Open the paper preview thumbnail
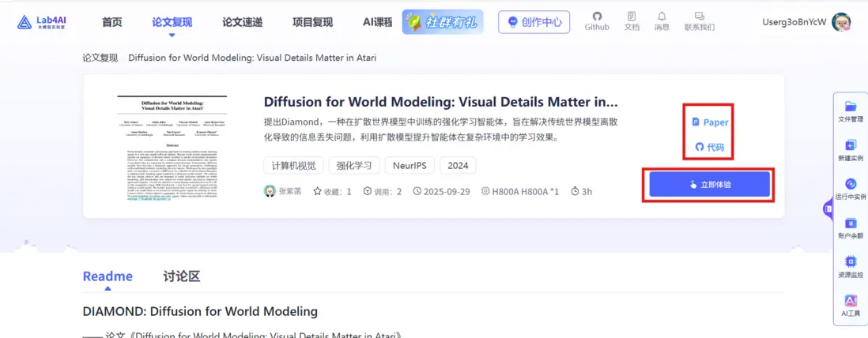Screen dimensions: 868x338 (x=172, y=147)
